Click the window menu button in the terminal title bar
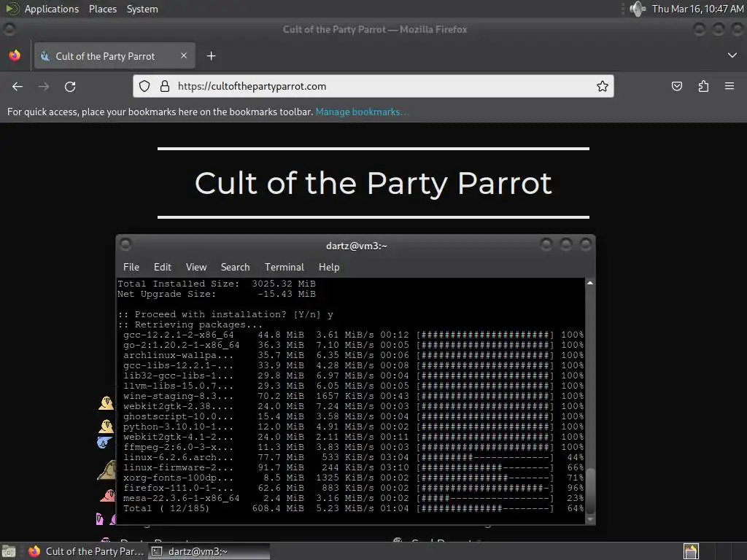Screen dimensions: 747x560 click(125, 244)
